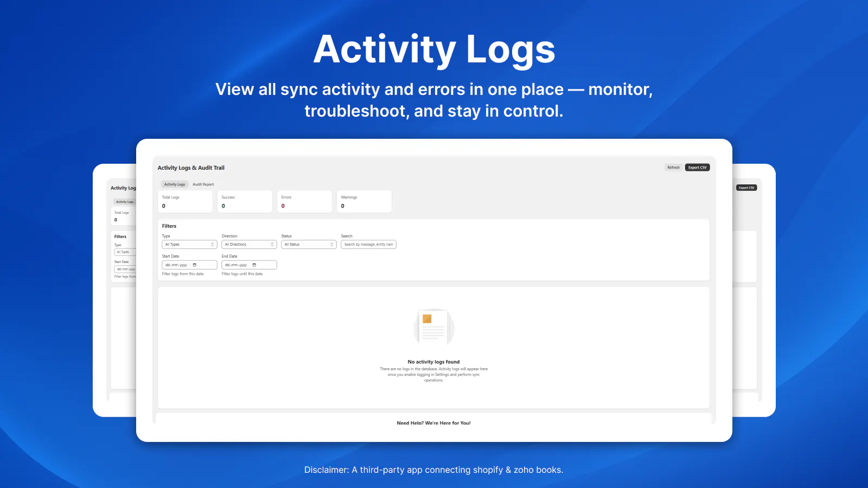This screenshot has height=488, width=868.
Task: Click 'Filter logs until this date' hint
Action: (x=242, y=274)
